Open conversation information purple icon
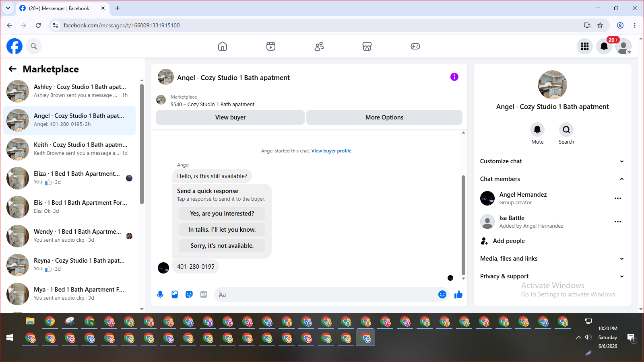Viewport: 644px width, 362px height. pos(454,77)
